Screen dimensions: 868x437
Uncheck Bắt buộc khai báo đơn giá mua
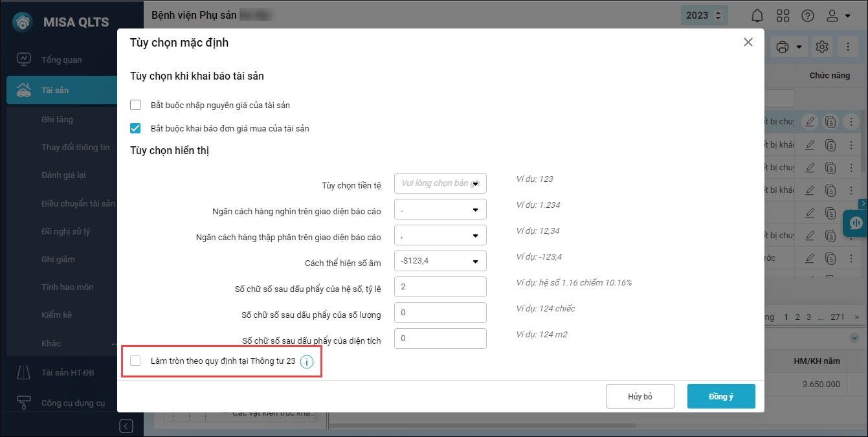(135, 128)
